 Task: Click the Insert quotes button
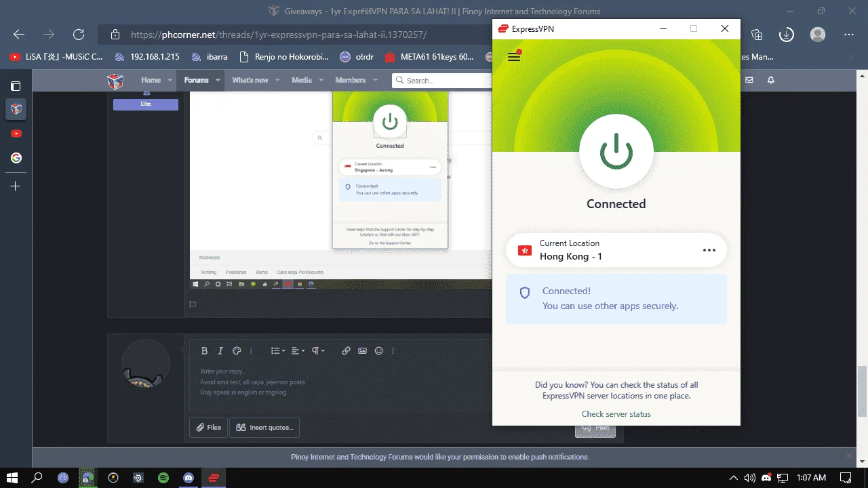click(x=264, y=428)
